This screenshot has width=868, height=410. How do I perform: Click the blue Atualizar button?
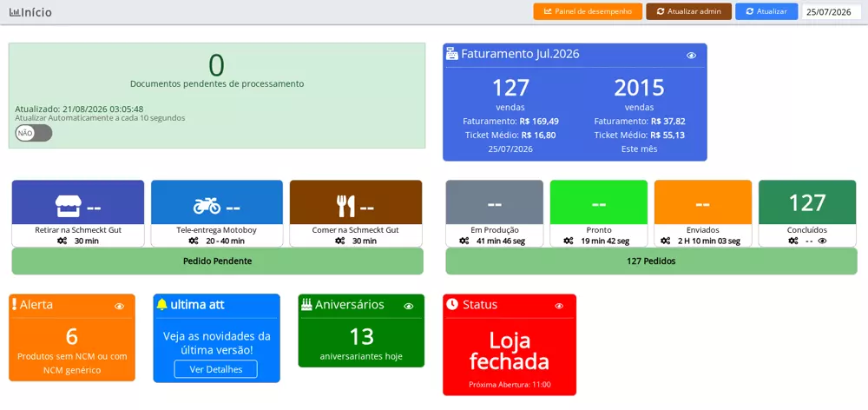pos(766,11)
